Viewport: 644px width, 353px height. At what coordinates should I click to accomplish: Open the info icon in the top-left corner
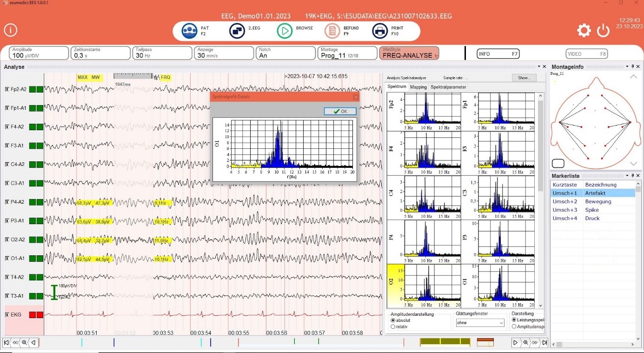10,30
